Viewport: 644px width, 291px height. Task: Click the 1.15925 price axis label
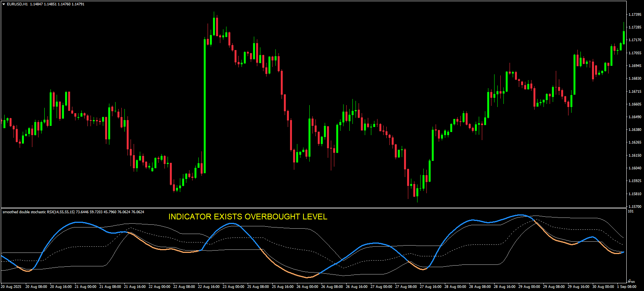pos(635,181)
